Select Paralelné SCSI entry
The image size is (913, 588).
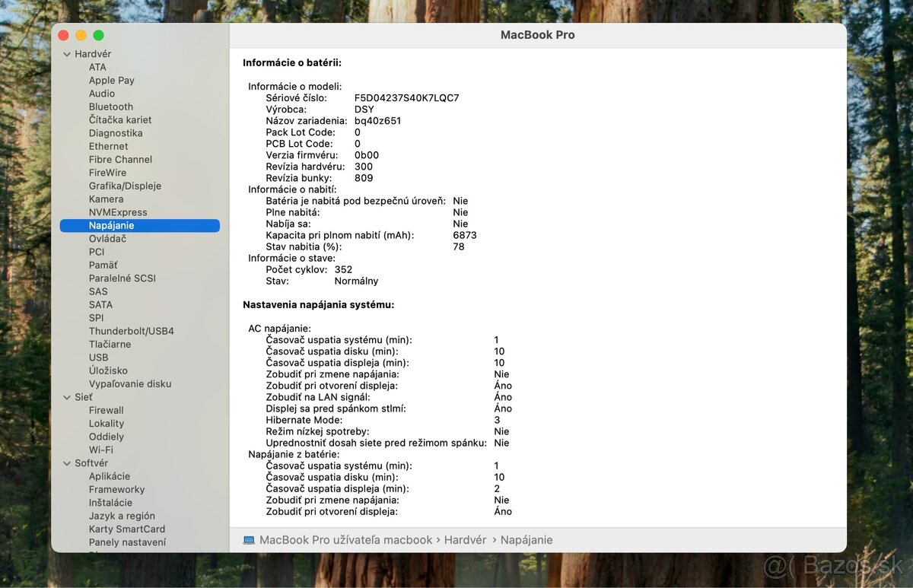pos(122,278)
